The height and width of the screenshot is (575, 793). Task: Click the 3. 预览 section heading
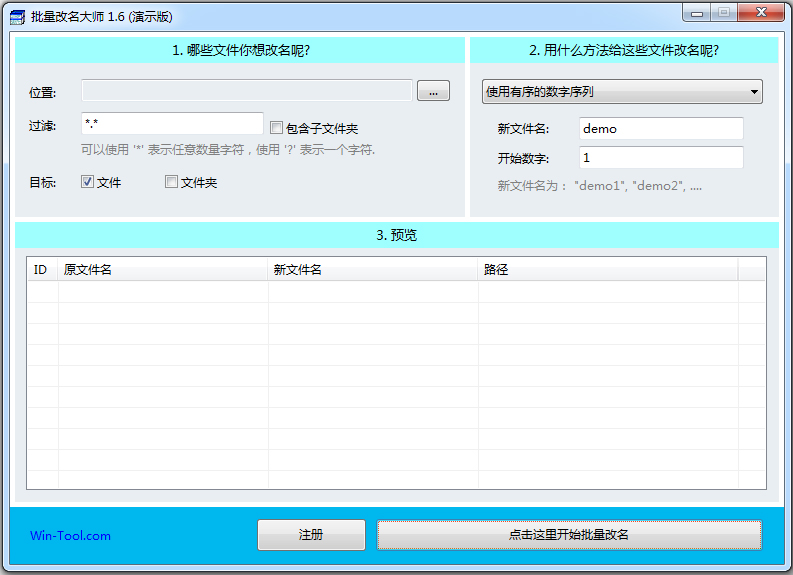396,235
